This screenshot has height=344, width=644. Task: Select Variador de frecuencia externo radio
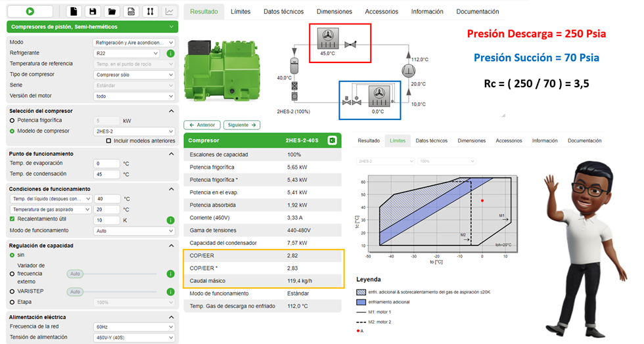[12, 274]
